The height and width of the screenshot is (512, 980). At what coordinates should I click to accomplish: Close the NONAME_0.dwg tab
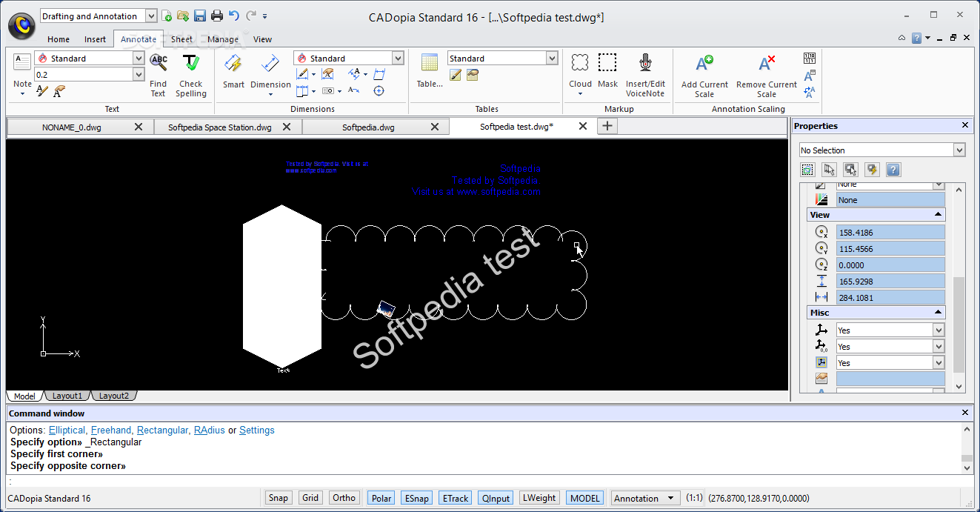point(139,127)
